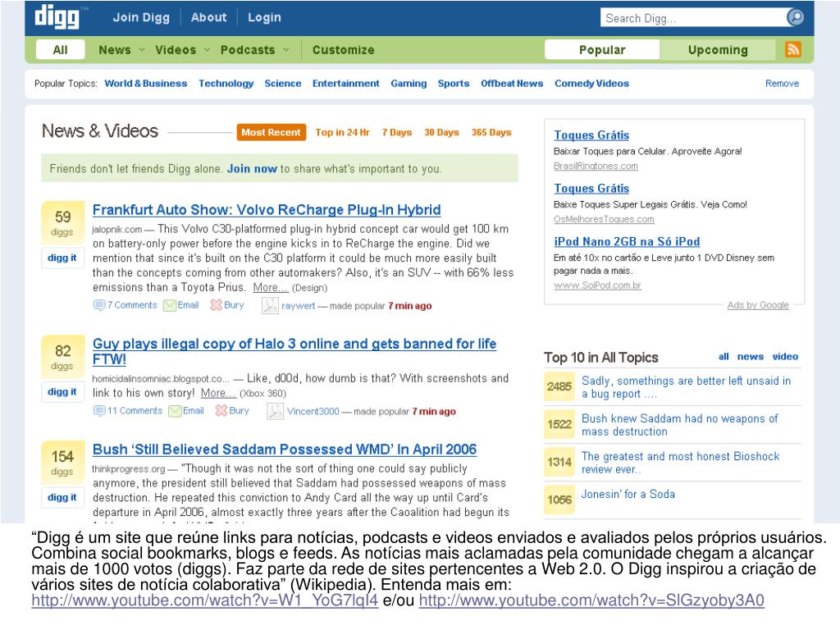Open the About page link
This screenshot has height=630, width=840.
pos(209,17)
